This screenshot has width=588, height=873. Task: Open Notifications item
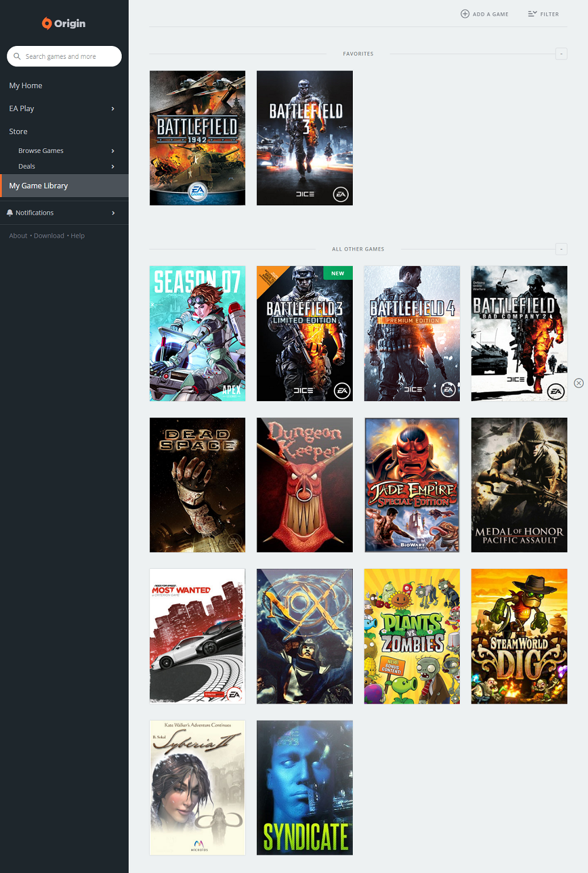click(x=64, y=213)
